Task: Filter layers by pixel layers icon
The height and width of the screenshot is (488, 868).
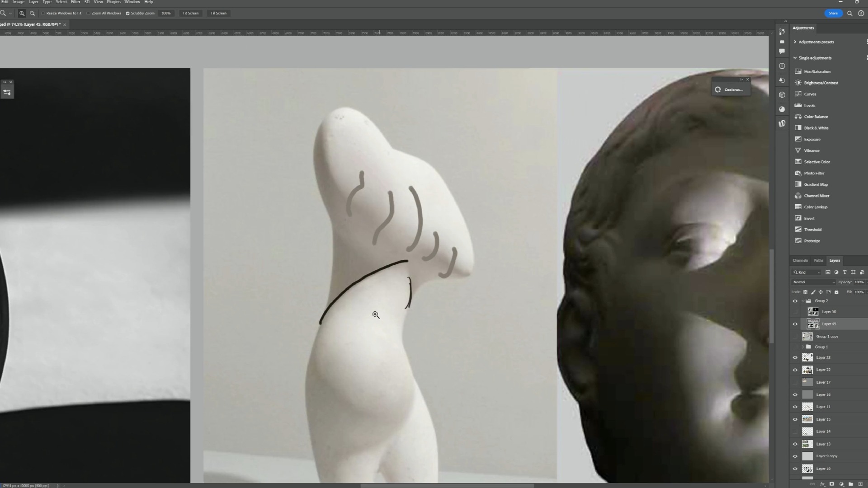Action: point(828,272)
